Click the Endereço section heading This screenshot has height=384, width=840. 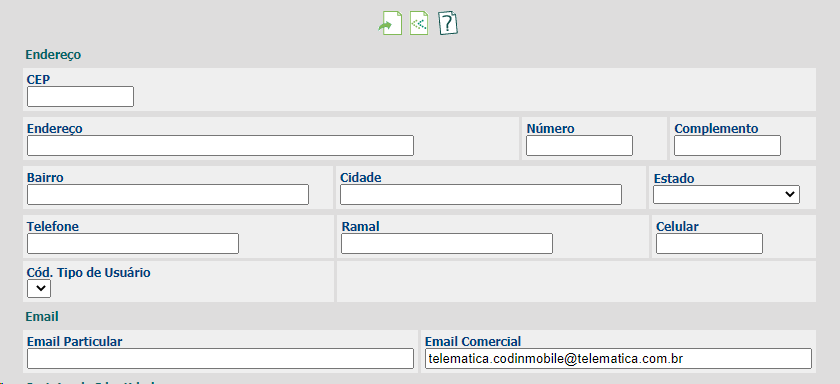(x=53, y=55)
